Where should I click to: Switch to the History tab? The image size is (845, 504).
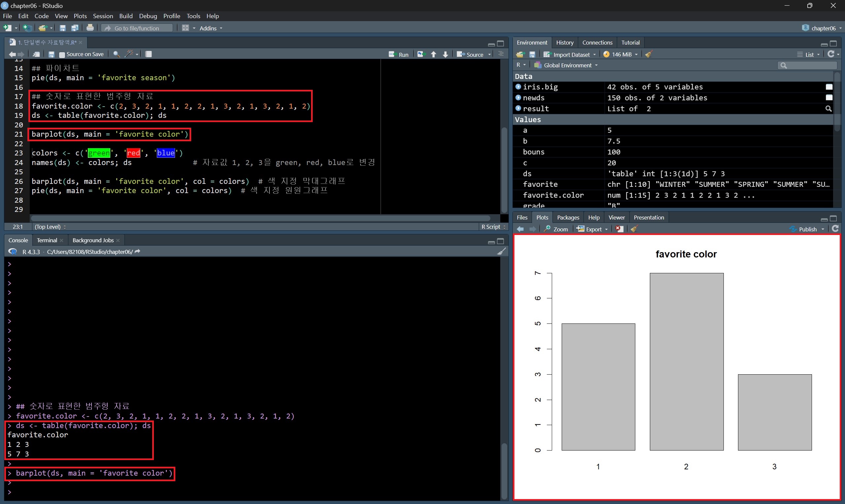pyautogui.click(x=564, y=43)
